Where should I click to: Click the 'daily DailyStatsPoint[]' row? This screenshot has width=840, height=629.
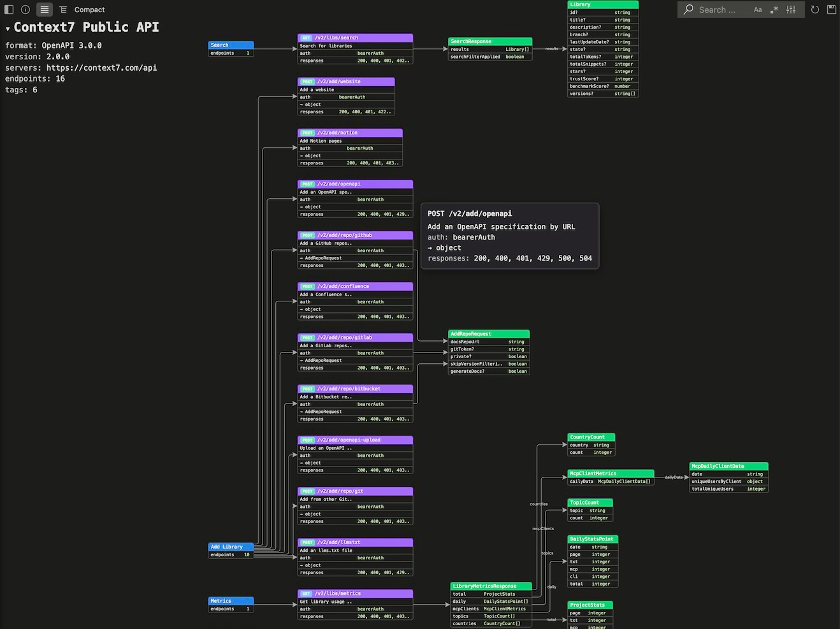pyautogui.click(x=491, y=601)
